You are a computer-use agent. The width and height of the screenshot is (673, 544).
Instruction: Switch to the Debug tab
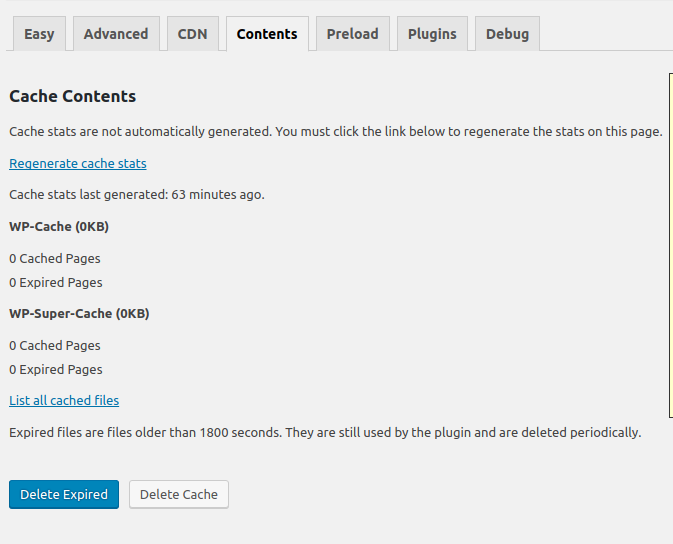click(x=507, y=33)
